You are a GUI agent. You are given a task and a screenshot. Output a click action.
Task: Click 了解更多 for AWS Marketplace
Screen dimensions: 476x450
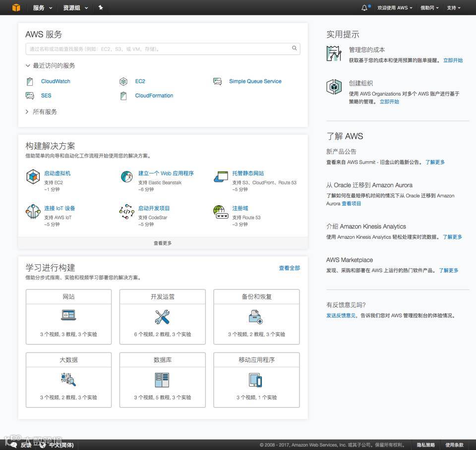448,271
